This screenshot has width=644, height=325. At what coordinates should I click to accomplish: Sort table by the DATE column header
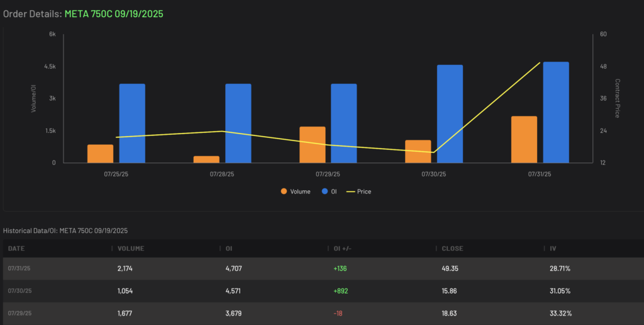pos(16,249)
